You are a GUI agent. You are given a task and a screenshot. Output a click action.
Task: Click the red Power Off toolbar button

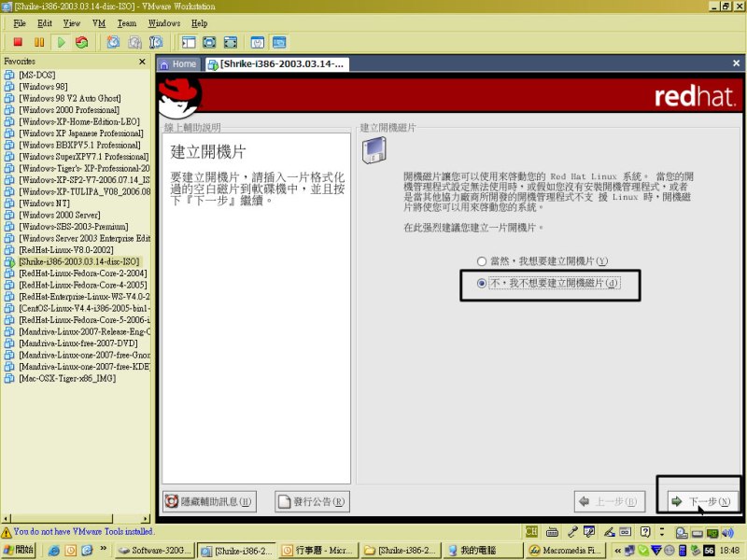tap(18, 42)
